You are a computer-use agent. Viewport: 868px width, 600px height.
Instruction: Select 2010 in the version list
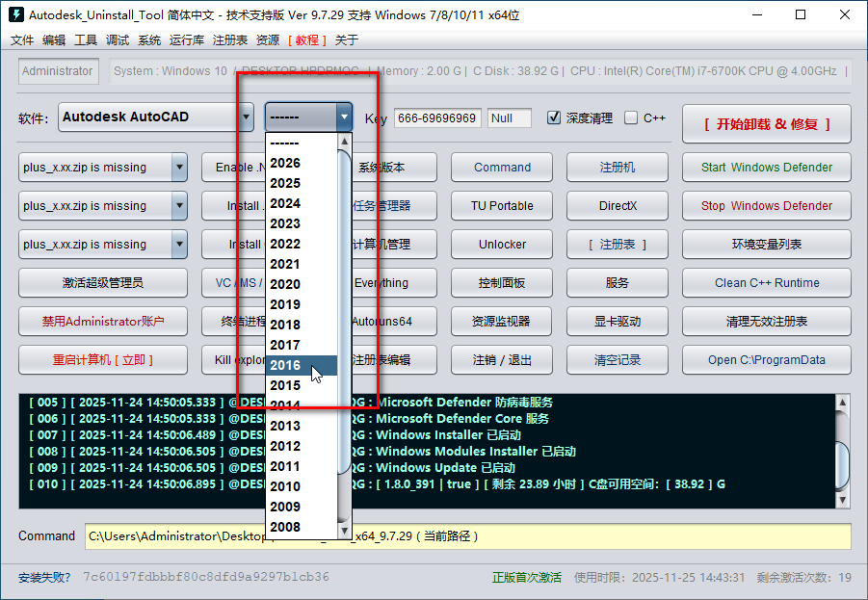tap(302, 486)
